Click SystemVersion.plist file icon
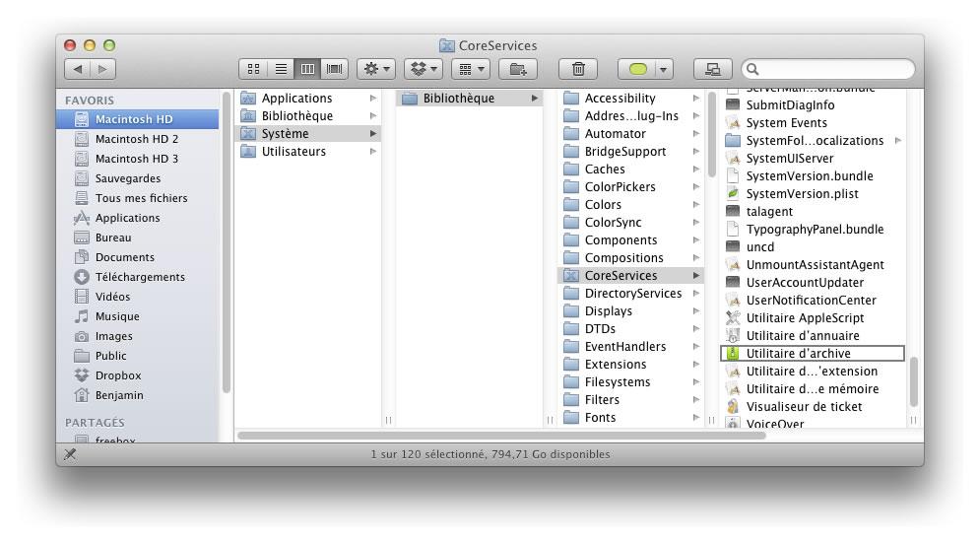This screenshot has width=980, height=544. click(733, 194)
